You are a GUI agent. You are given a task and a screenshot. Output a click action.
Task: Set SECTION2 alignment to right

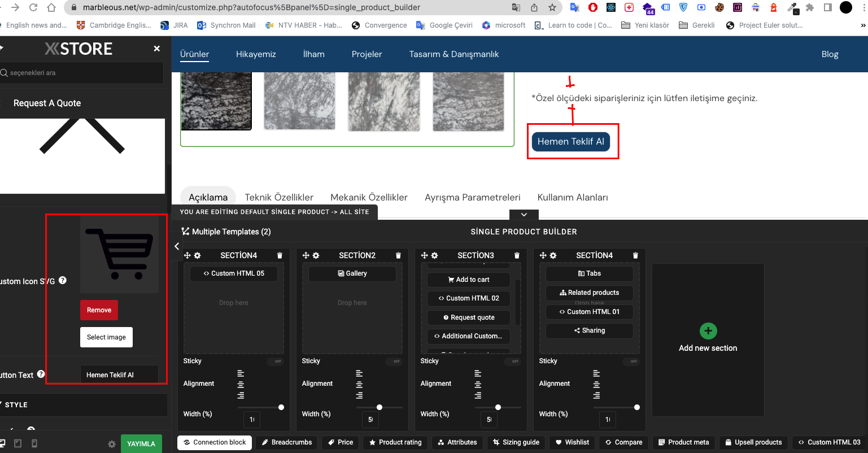[x=359, y=395]
